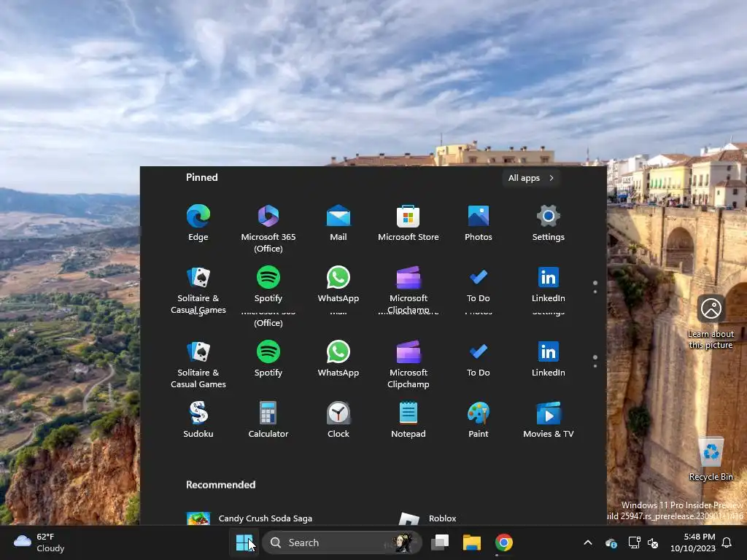The width and height of the screenshot is (747, 560).
Task: Focus the taskbar Search box
Action: pos(342,542)
